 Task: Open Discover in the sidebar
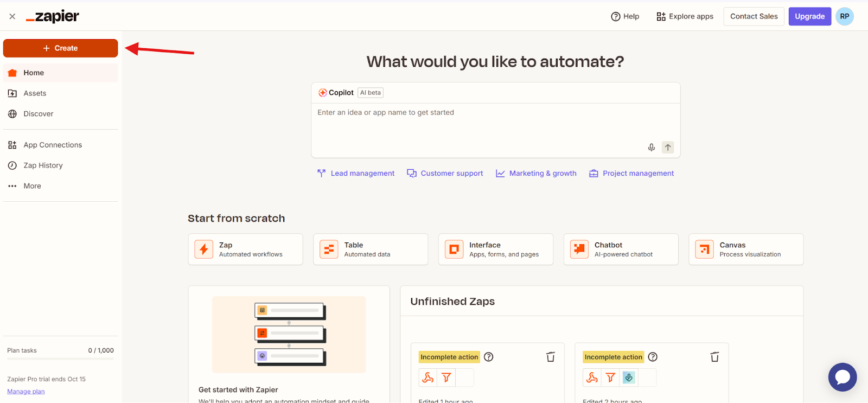coord(60,114)
